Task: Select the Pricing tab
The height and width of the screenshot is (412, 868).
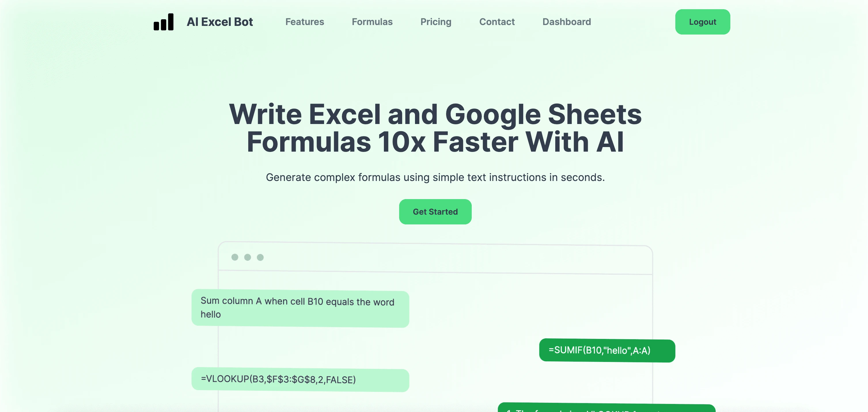Action: click(x=436, y=22)
